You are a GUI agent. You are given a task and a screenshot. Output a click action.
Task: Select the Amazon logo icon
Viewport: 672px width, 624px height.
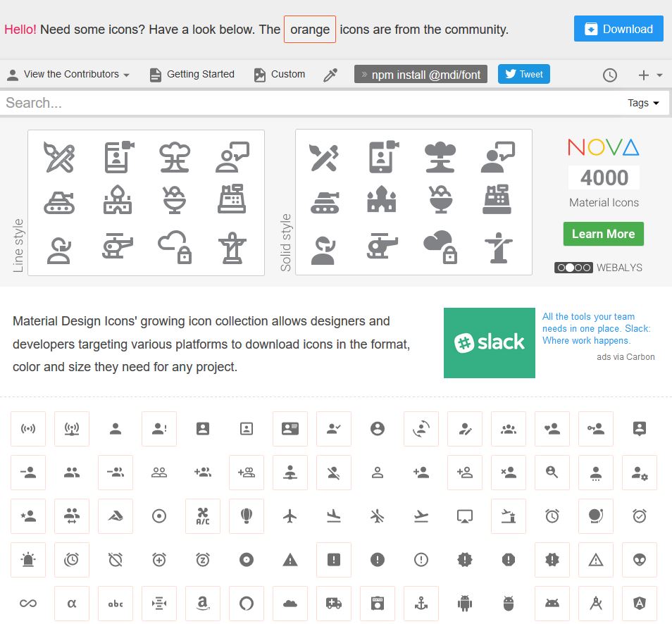(203, 604)
